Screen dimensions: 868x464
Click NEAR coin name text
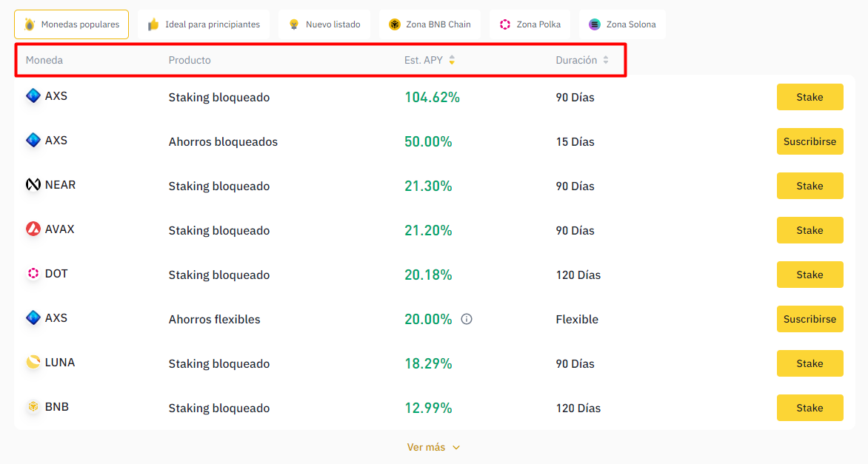click(x=60, y=185)
